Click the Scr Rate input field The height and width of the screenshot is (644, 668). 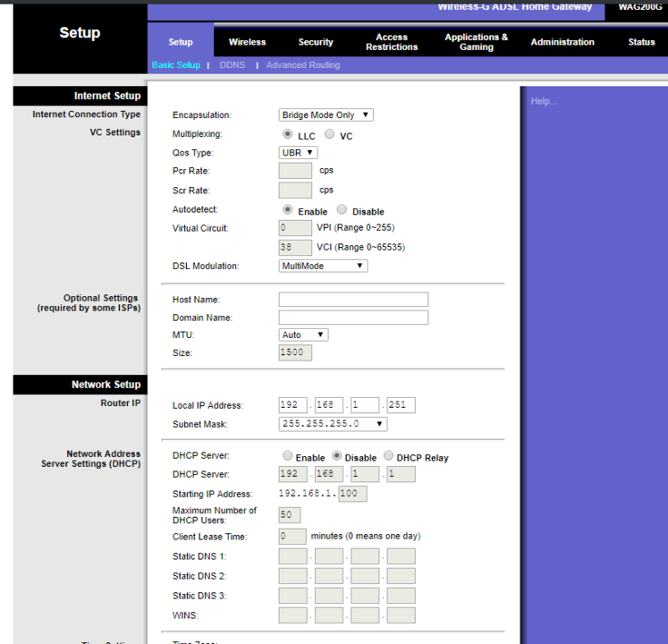click(x=295, y=191)
